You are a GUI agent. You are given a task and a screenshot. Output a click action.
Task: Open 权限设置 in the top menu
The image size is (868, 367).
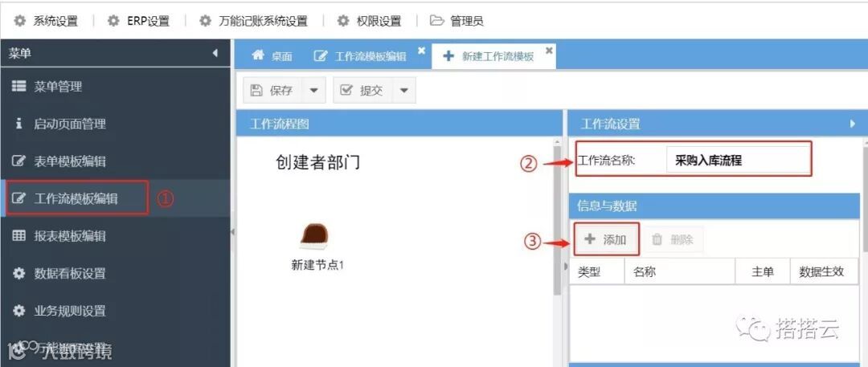[x=370, y=21]
